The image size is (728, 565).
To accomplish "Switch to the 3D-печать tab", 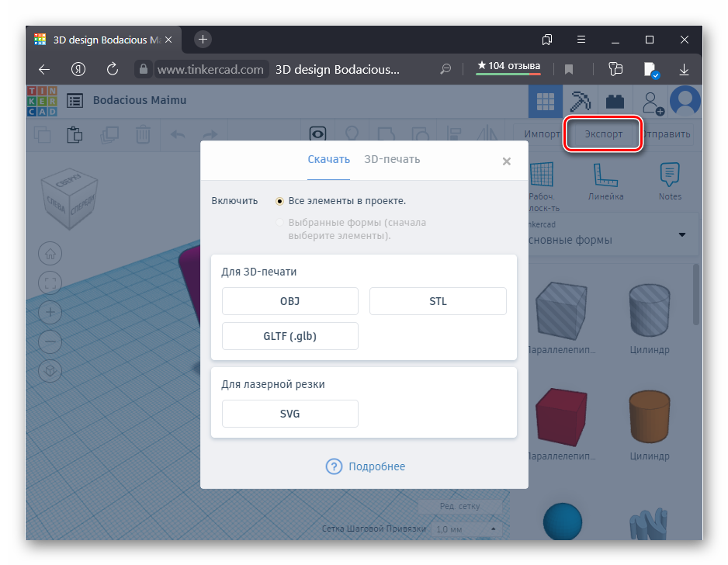I will [x=392, y=159].
